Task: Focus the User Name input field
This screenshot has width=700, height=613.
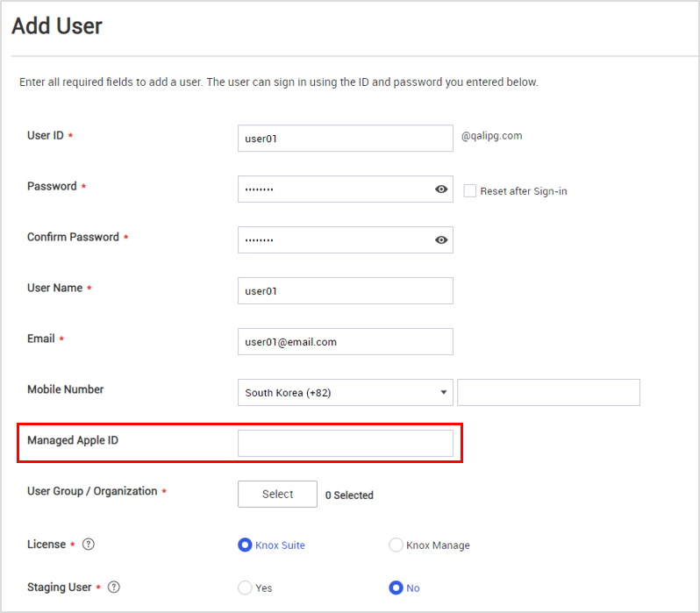Action: click(346, 291)
